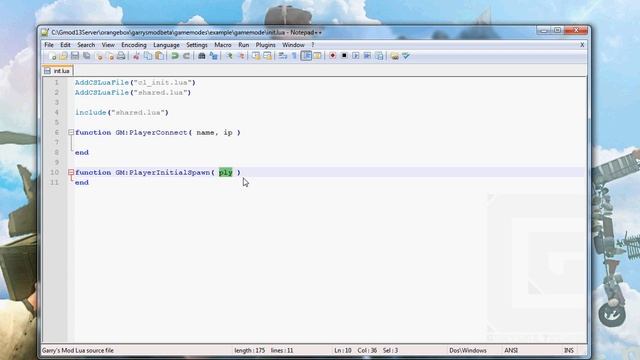Click line number 10 in the margin

55,172
